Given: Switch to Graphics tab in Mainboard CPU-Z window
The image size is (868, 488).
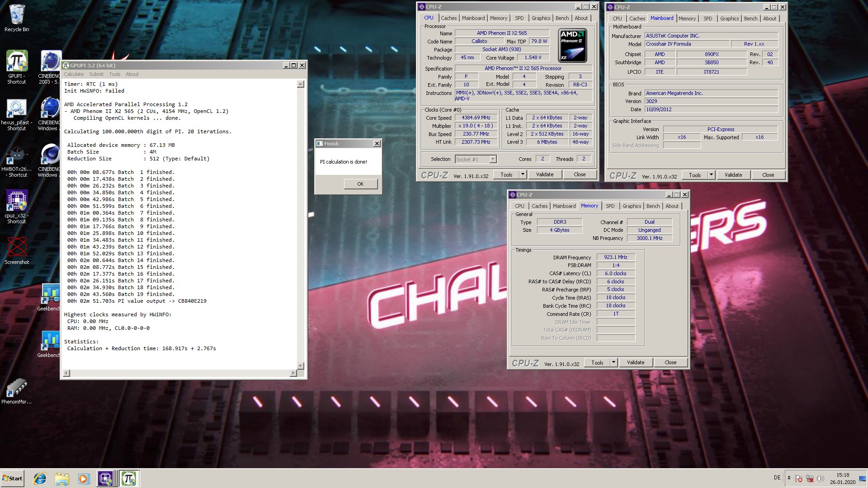Looking at the screenshot, I should click(x=730, y=19).
